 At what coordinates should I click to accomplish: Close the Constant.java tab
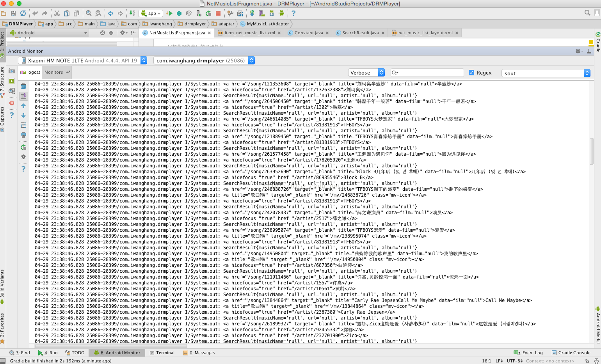(x=327, y=33)
